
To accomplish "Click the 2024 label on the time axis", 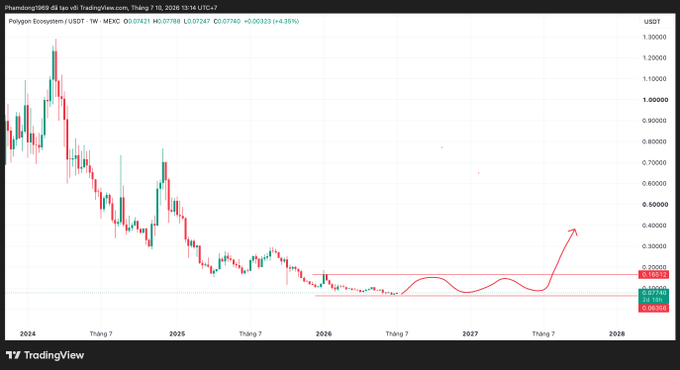I will (28, 334).
